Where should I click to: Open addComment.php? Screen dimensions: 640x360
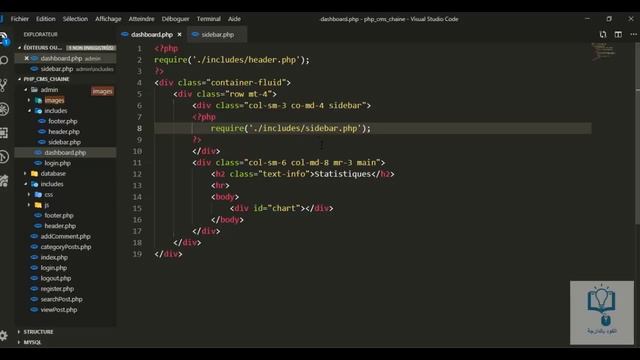[65, 236]
